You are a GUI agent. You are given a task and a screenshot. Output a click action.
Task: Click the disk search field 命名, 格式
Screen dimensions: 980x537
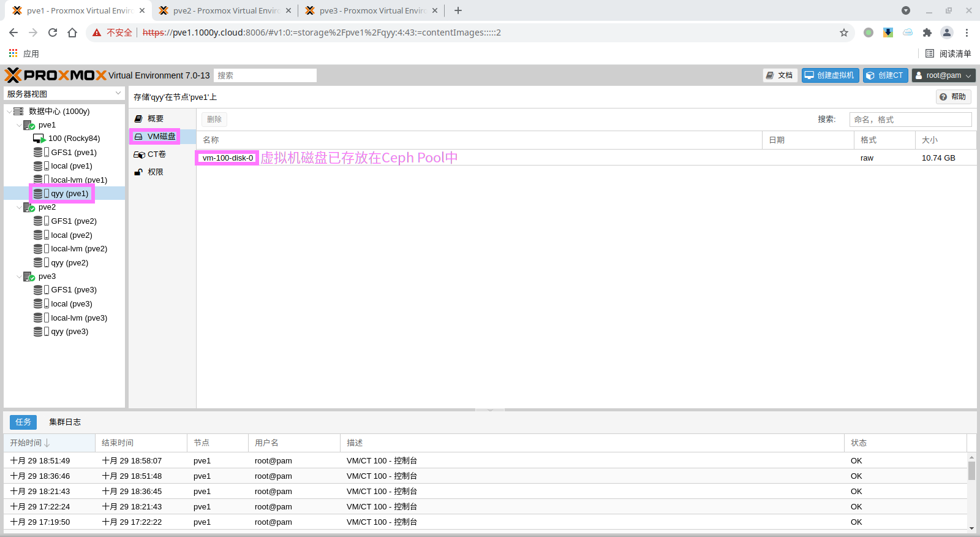click(910, 120)
